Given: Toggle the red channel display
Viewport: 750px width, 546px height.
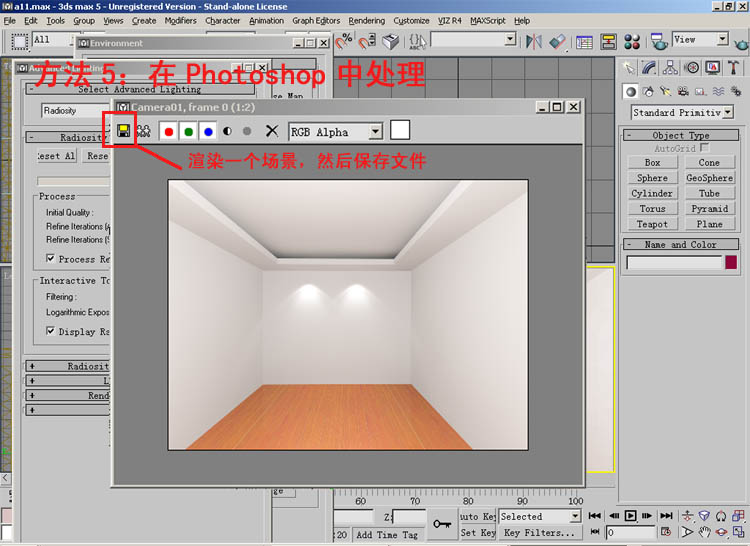Looking at the screenshot, I should coord(168,131).
